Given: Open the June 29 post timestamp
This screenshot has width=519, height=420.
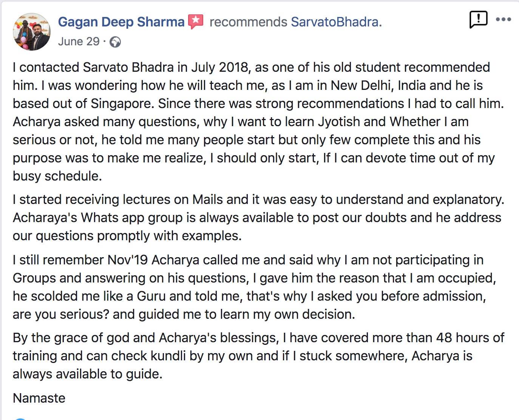Looking at the screenshot, I should click(x=79, y=41).
